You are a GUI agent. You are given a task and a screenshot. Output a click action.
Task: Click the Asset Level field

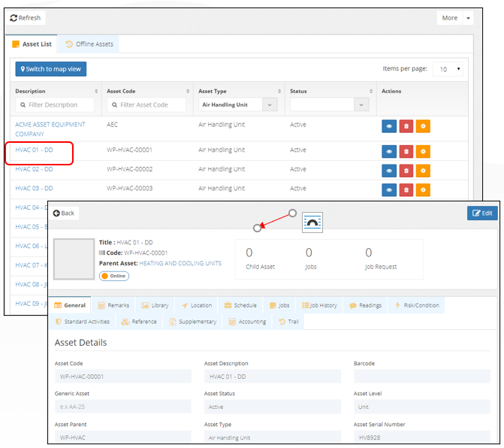422,407
